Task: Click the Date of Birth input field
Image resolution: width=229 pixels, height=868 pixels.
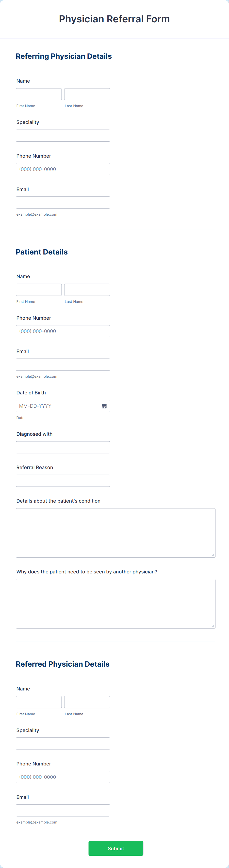Action: (57, 406)
